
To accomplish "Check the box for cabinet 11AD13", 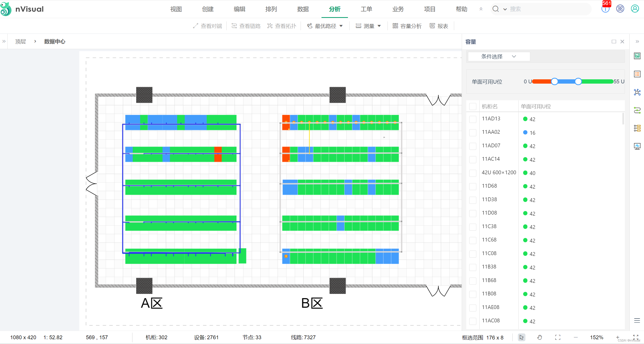I will click(x=473, y=119).
